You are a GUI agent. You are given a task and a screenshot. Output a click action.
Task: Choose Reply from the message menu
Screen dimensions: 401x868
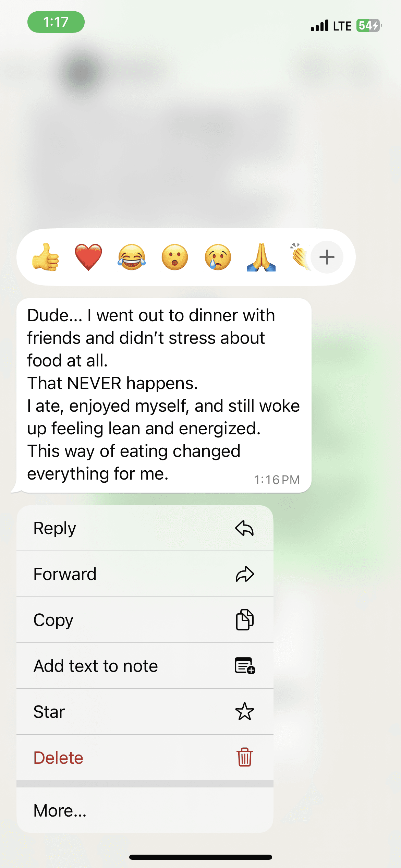(x=145, y=528)
